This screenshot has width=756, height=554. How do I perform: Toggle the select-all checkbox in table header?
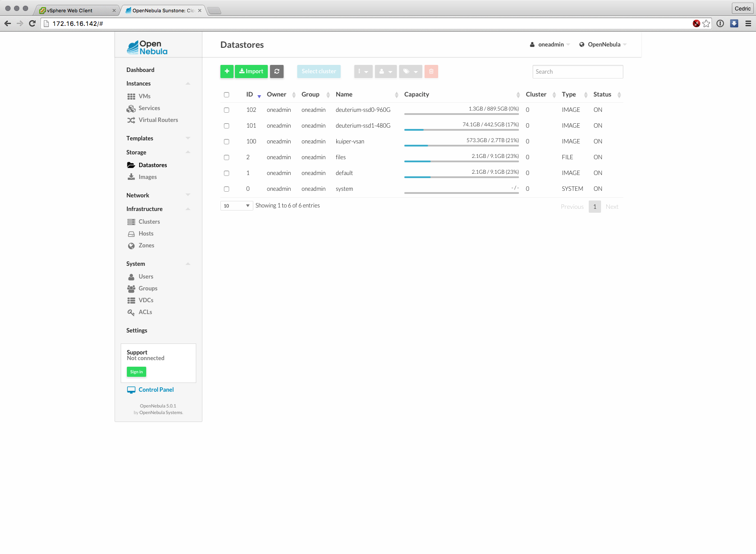tap(227, 95)
